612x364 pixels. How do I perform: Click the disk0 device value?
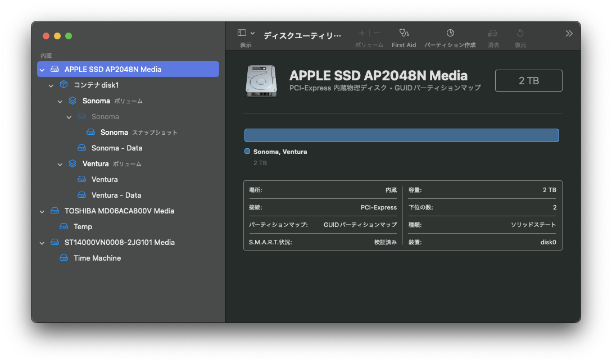[548, 242]
